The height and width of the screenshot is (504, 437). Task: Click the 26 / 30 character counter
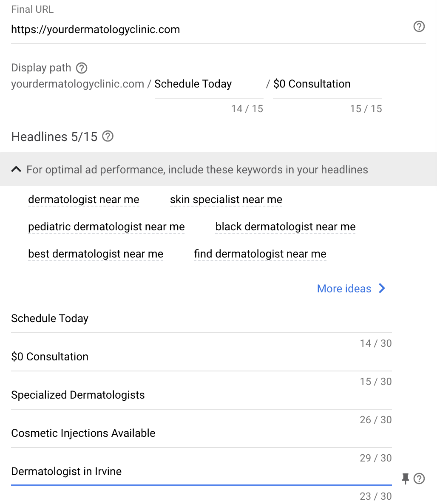pyautogui.click(x=376, y=420)
